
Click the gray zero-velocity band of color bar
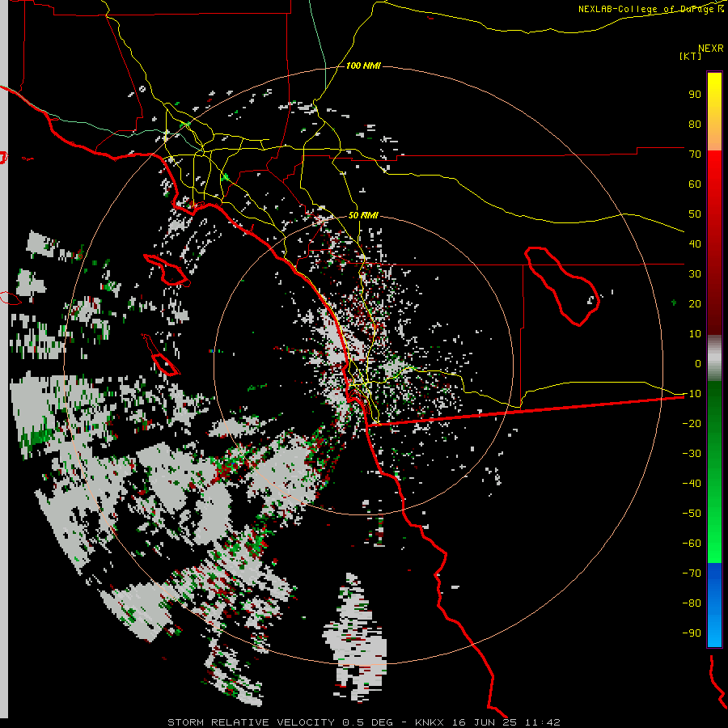(714, 358)
